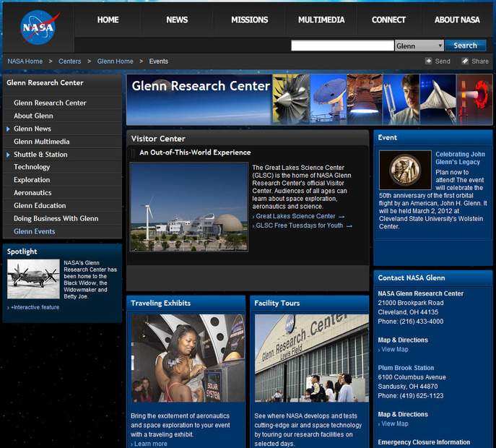Click the white aircraft banner image
The image size is (496, 448).
438,100
